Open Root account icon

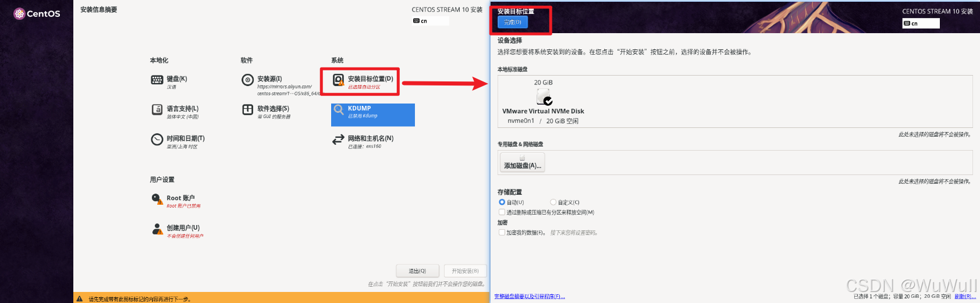click(157, 199)
